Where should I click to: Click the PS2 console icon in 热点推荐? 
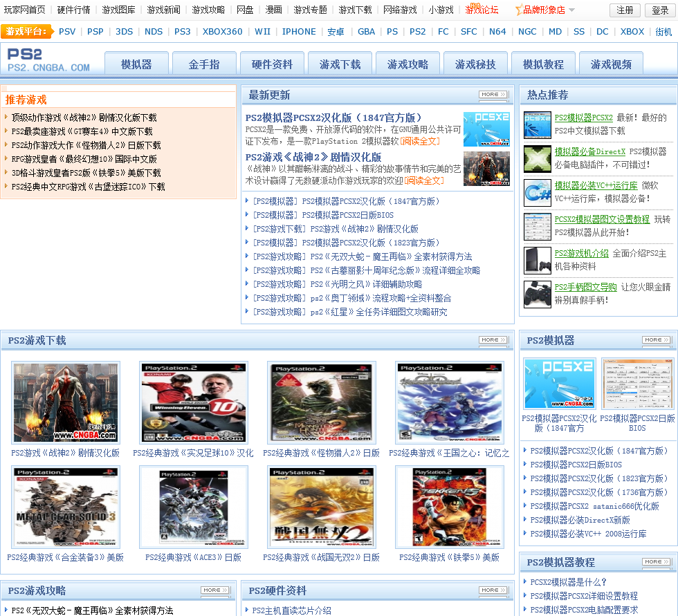click(537, 261)
